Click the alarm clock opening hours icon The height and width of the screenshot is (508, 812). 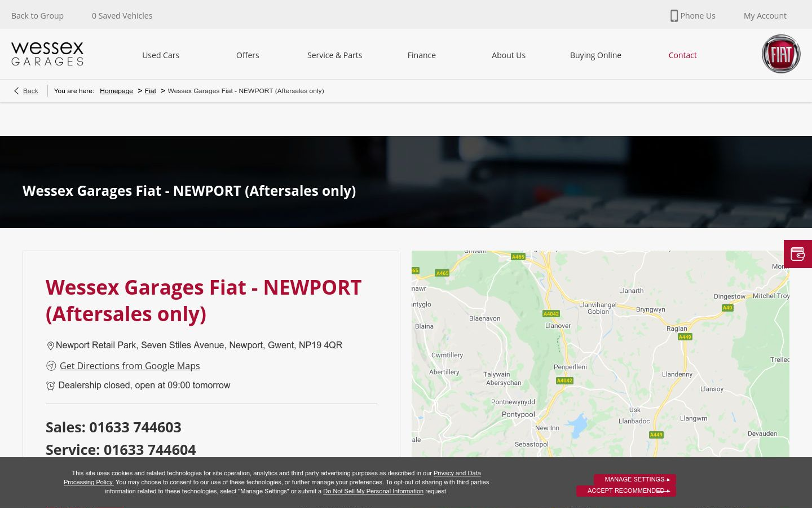point(50,386)
